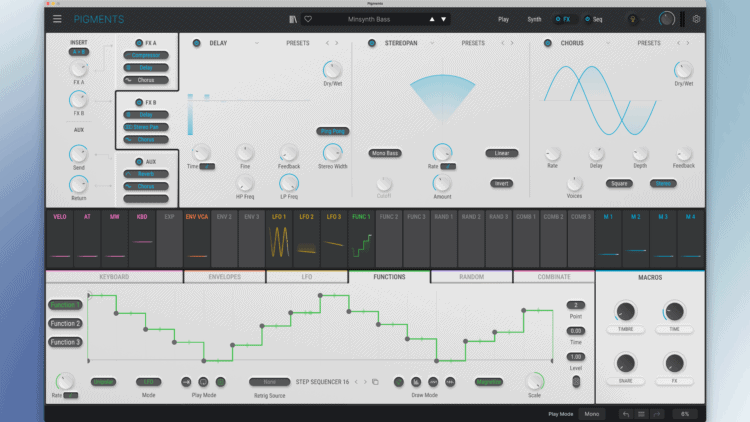Toggle the Delay effect power button
Image resolution: width=750 pixels, height=422 pixels.
click(x=196, y=43)
